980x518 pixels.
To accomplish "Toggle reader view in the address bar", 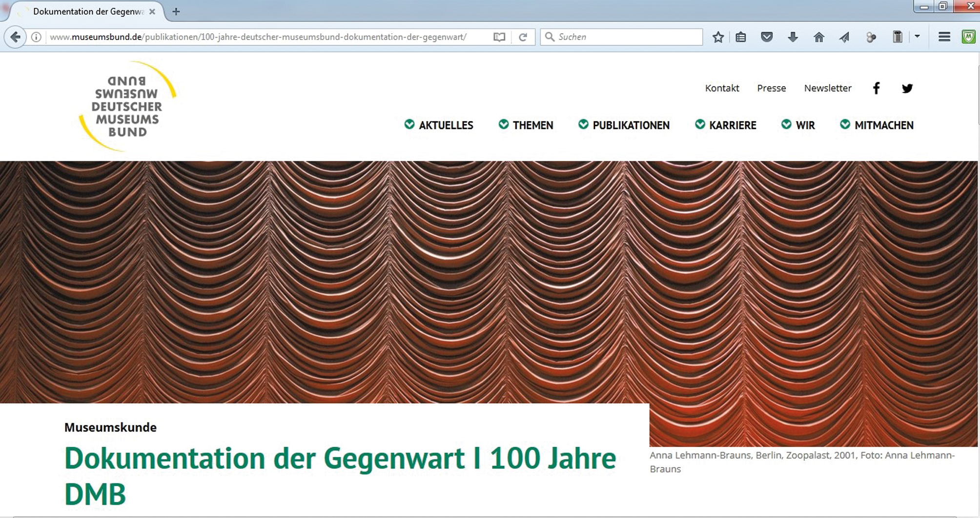I will tap(499, 37).
